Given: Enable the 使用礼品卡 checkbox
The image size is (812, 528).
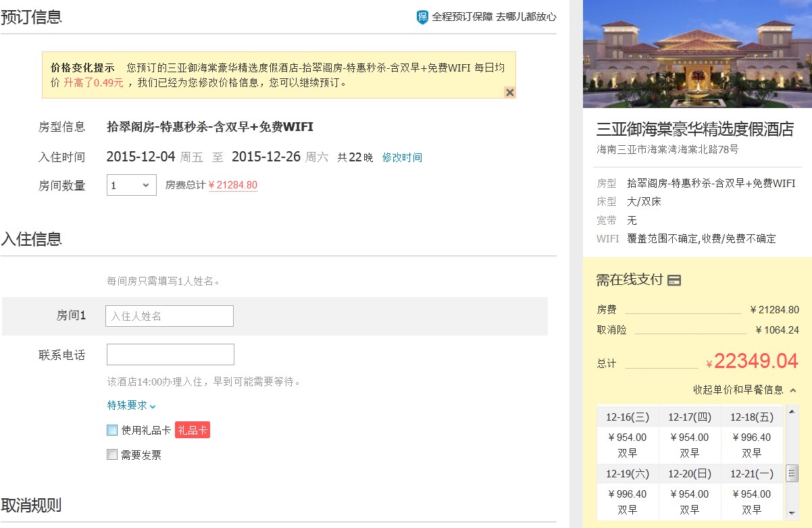Looking at the screenshot, I should 112,430.
